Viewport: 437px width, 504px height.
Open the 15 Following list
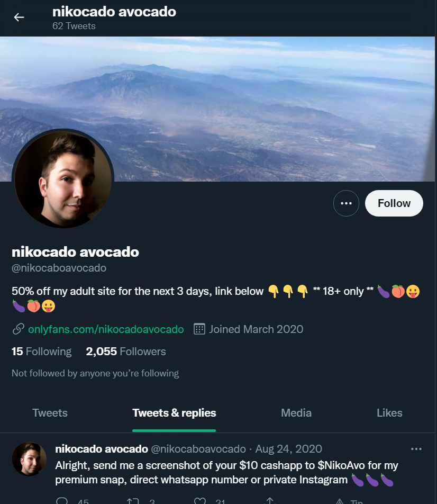(41, 352)
